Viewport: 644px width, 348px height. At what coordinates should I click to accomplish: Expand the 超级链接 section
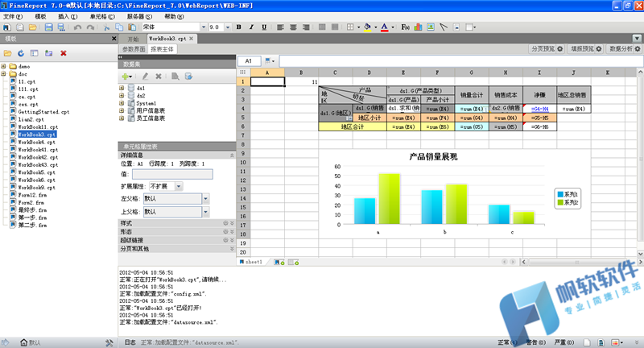pos(232,240)
